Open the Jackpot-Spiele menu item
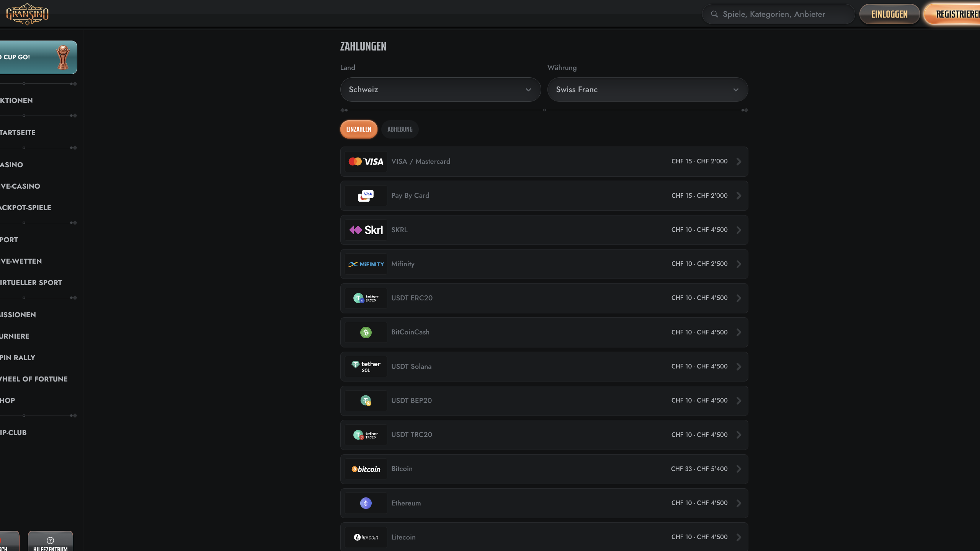Viewport: 980px width, 551px height. pyautogui.click(x=25, y=208)
